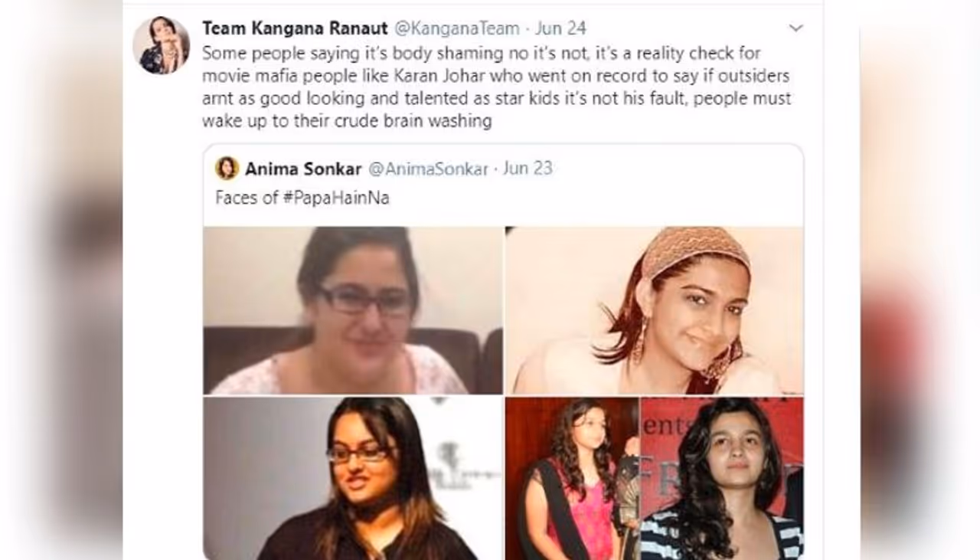Open the Jun 23 quoted tweet date
Viewport: 980px width, 560px height.
coord(528,169)
